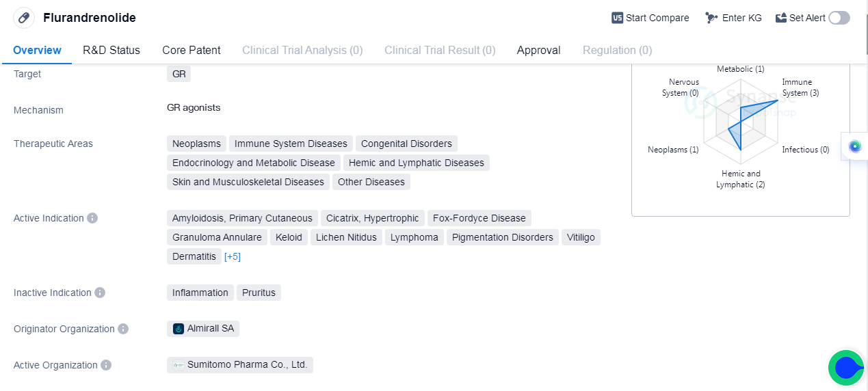Click the drug pill icon beside Flurandrenolide

tap(24, 18)
